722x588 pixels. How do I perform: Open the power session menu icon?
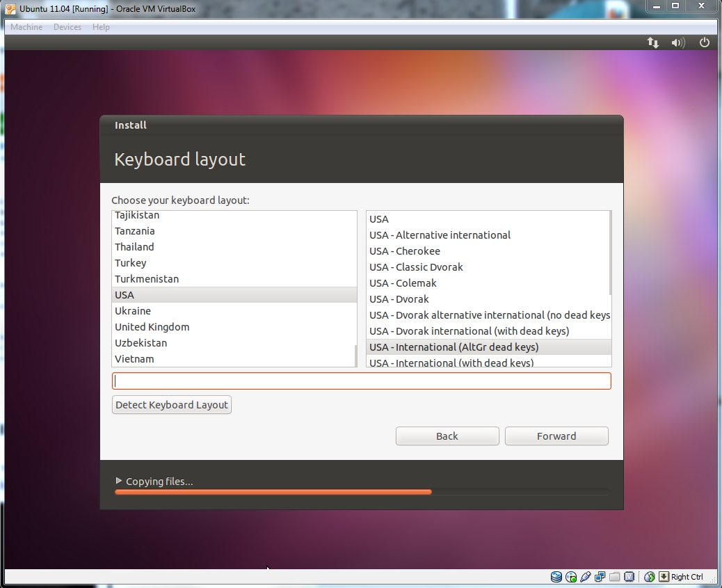(x=704, y=42)
